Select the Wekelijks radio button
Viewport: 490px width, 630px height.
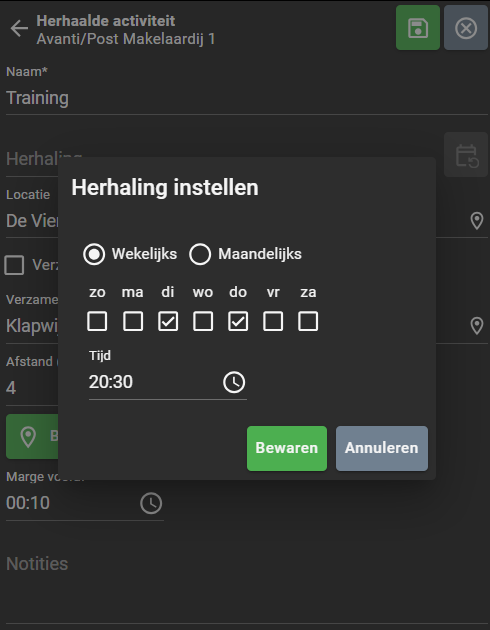[x=94, y=254]
